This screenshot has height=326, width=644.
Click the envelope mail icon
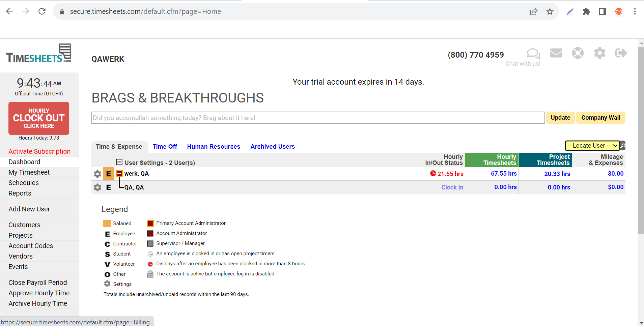[x=556, y=53]
